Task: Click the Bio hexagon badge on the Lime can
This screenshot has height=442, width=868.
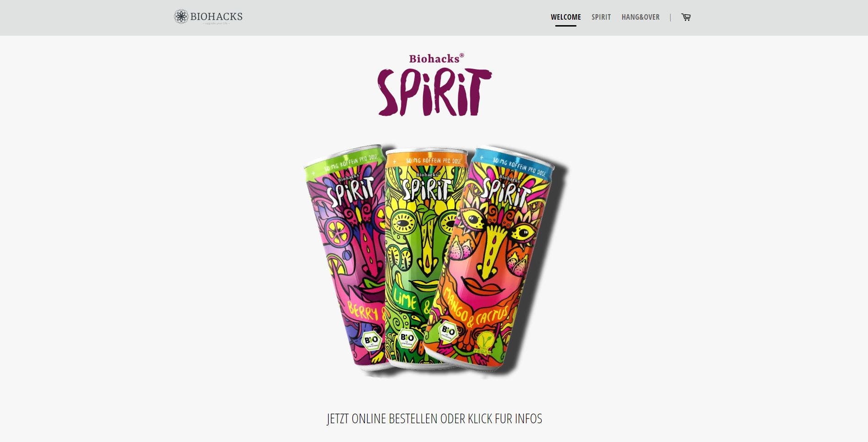Action: click(407, 338)
